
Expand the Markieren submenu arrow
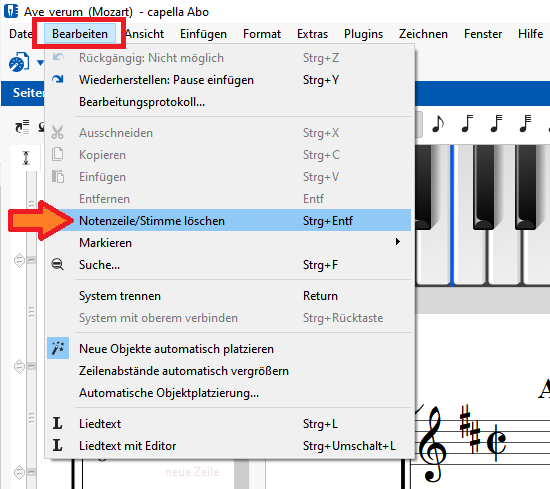tap(398, 242)
